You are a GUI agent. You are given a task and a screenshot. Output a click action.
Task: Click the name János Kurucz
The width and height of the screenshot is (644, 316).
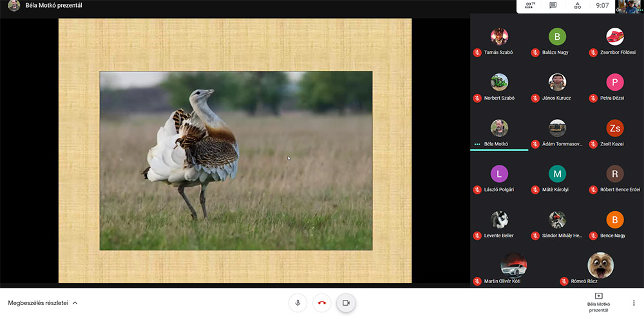point(556,98)
